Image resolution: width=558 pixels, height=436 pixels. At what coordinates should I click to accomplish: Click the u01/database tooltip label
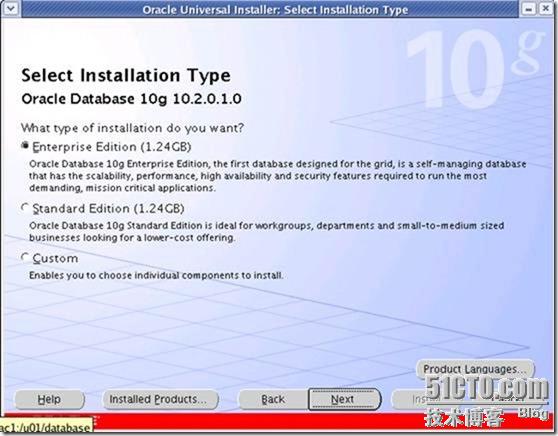46,427
